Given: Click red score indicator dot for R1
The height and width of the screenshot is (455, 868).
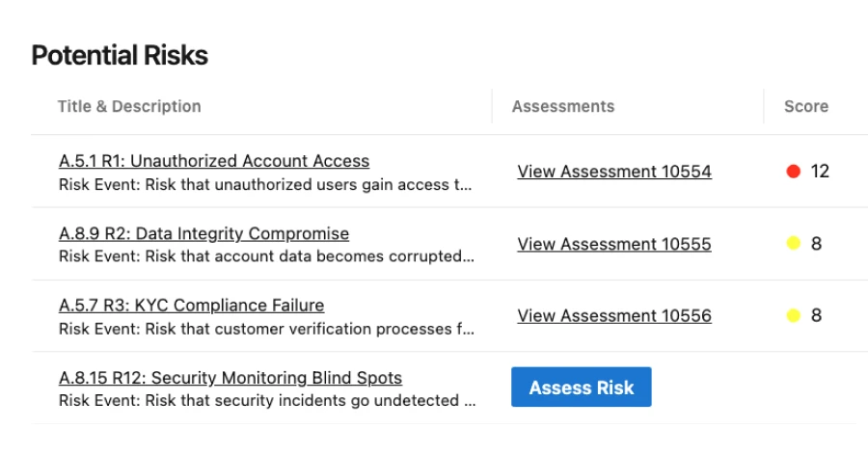Looking at the screenshot, I should (794, 172).
